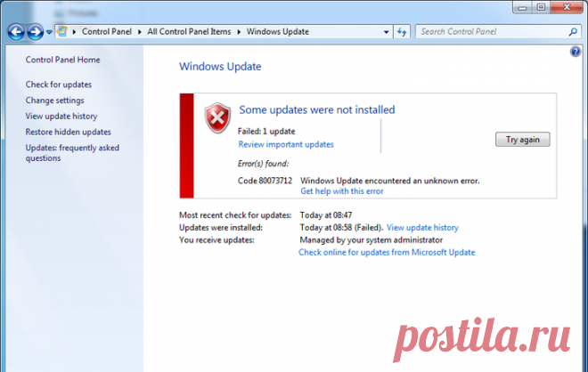Open View update history in sidebar
588x372 pixels.
[61, 116]
